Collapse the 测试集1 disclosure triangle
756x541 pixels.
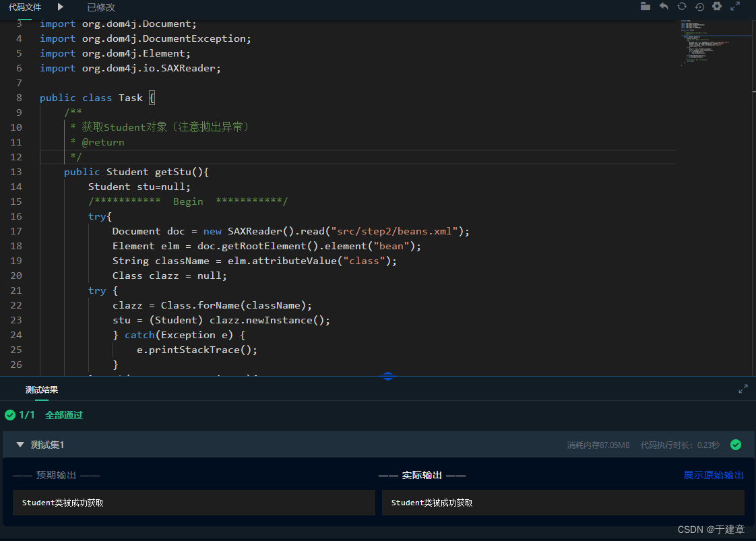pos(20,445)
